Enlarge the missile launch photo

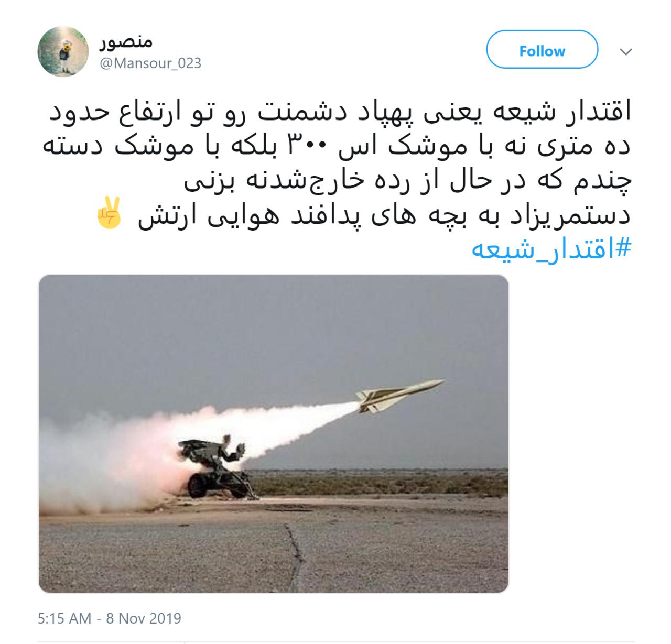(x=273, y=433)
